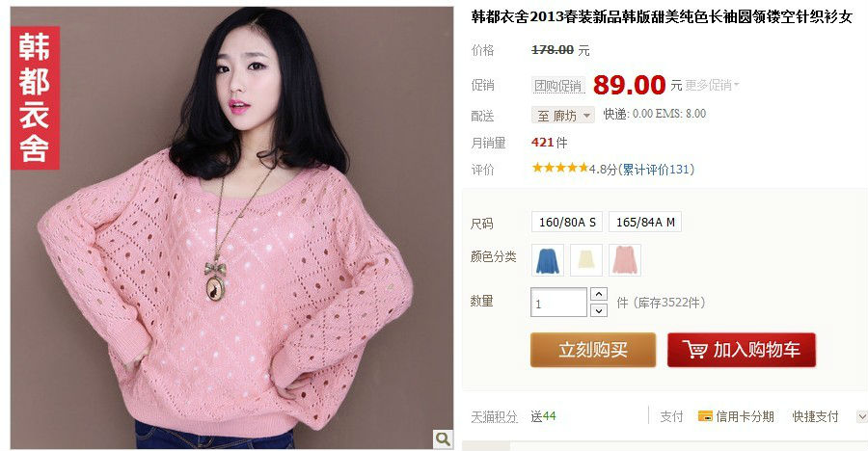Viewport: 868px width, 451px height.
Task: Click the credit card installment icon
Action: pyautogui.click(x=705, y=416)
